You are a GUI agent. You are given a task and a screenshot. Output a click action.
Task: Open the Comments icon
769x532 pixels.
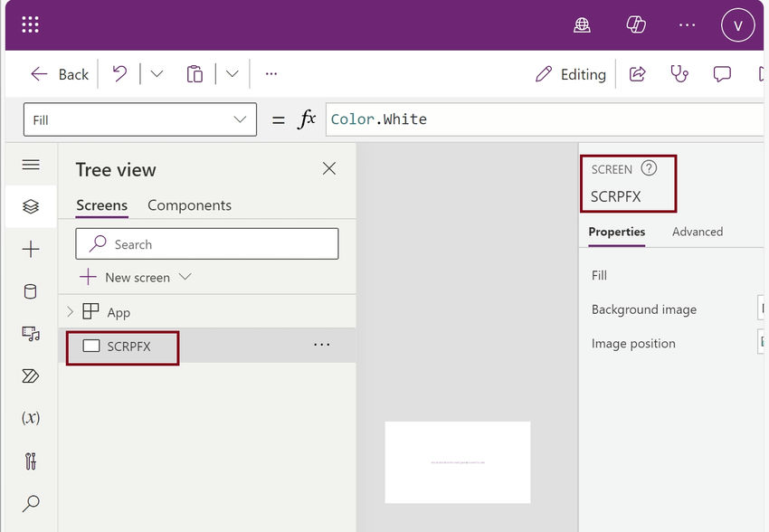point(722,74)
